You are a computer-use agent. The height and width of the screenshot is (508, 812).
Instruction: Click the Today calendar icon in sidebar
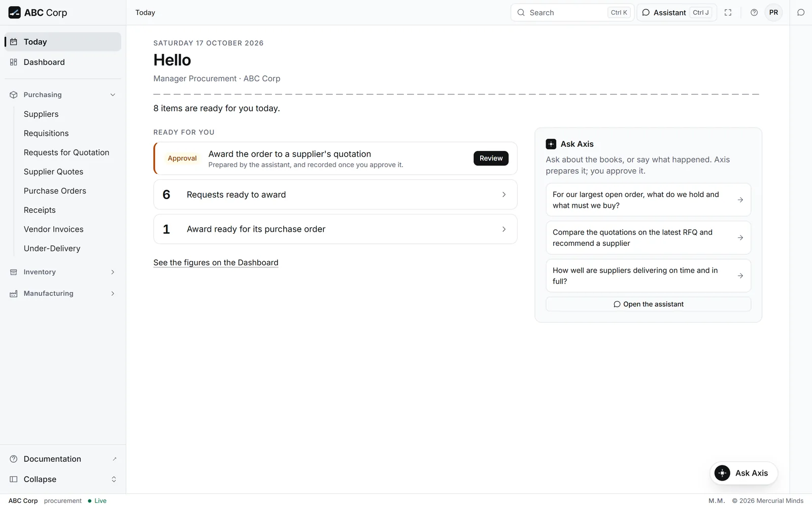coord(14,42)
